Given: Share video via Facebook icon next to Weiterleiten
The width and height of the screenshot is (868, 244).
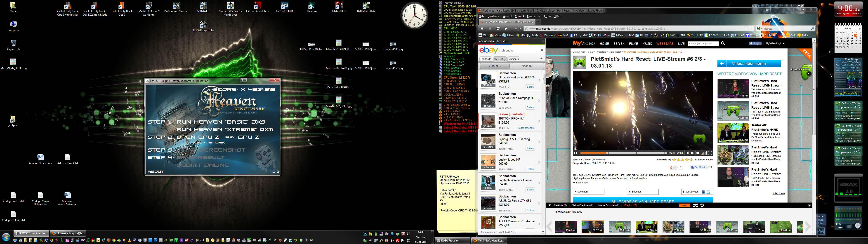Looking at the screenshot, I should (703, 192).
